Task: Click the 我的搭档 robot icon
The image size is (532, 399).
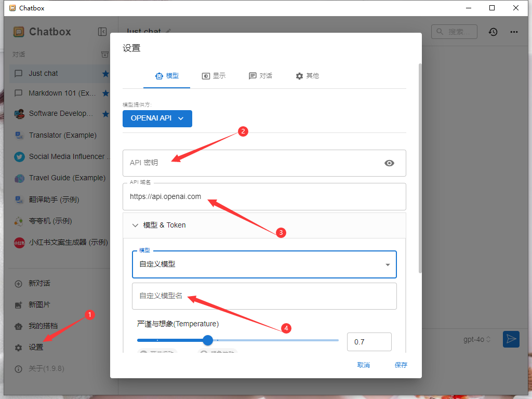Action: coord(18,326)
